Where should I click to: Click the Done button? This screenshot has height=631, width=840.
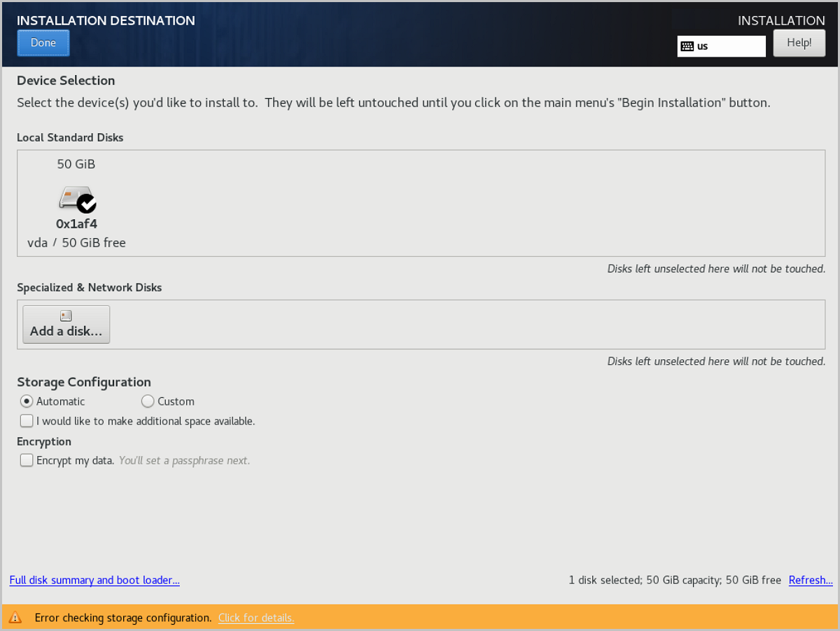43,43
